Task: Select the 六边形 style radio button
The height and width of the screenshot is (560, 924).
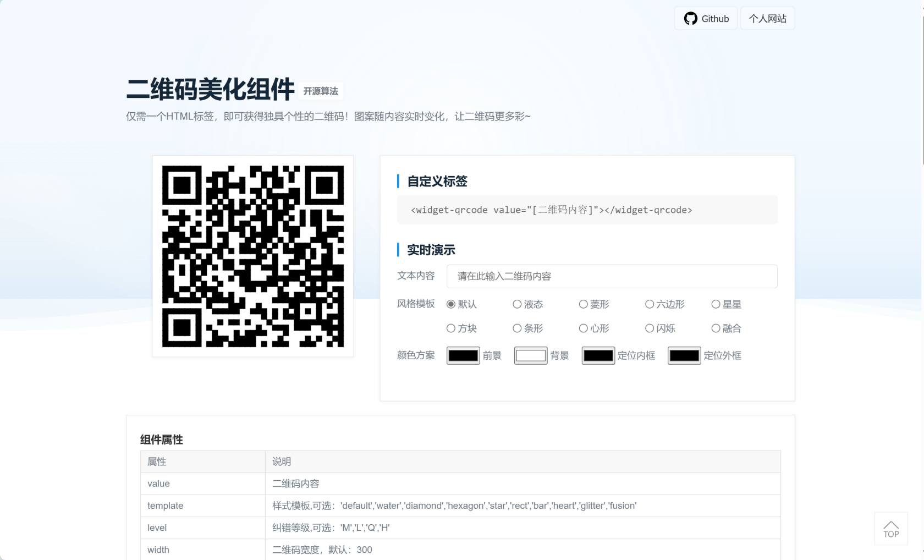Action: pyautogui.click(x=650, y=304)
